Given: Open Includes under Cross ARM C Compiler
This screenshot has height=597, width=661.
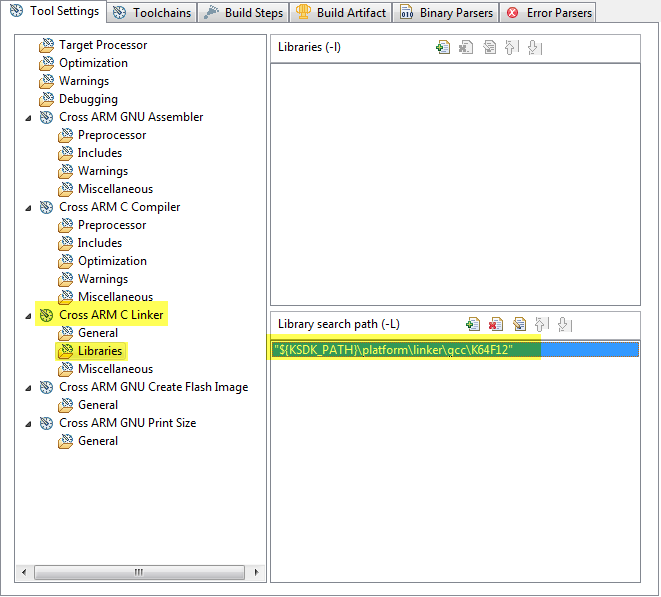Looking at the screenshot, I should [99, 243].
